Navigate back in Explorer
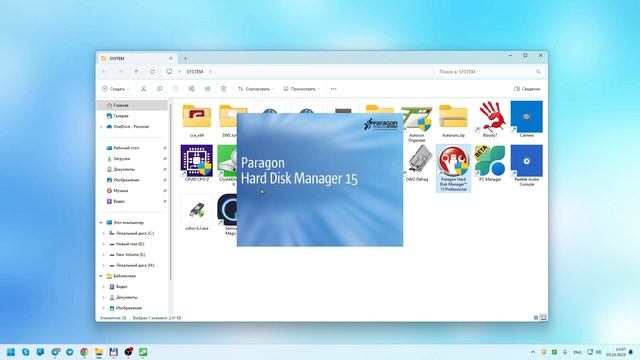640x360 pixels. click(104, 71)
